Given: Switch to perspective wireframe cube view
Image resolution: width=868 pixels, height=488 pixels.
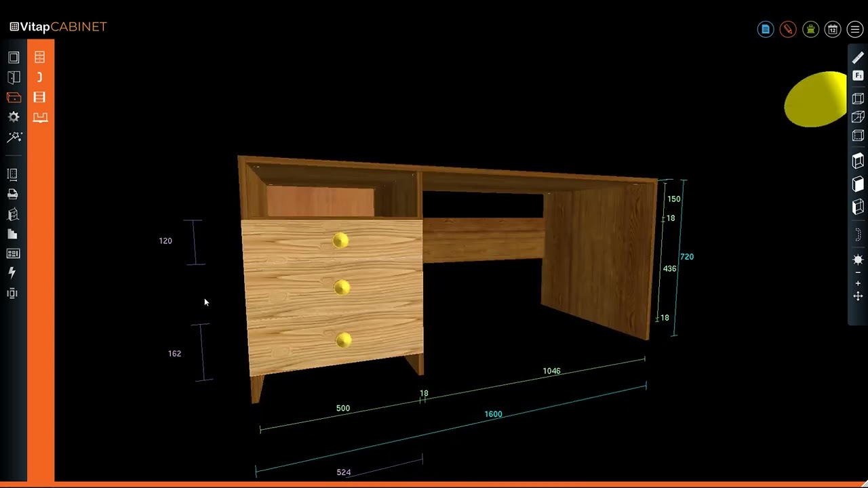Looking at the screenshot, I should coord(858,117).
